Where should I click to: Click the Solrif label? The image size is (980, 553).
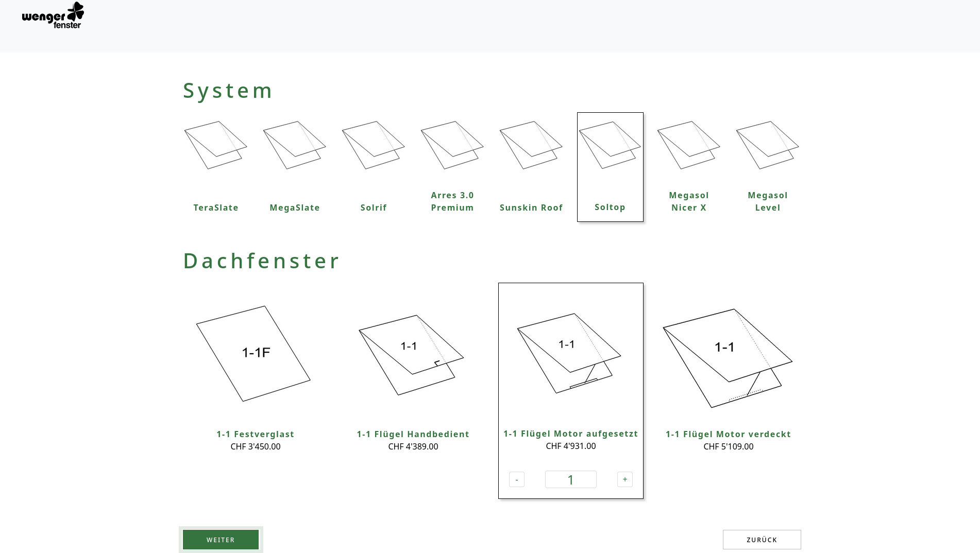(374, 208)
